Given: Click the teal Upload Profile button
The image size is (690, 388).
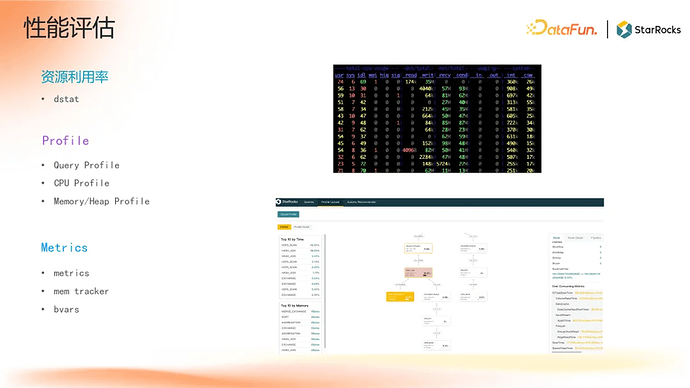Looking at the screenshot, I should [x=288, y=214].
